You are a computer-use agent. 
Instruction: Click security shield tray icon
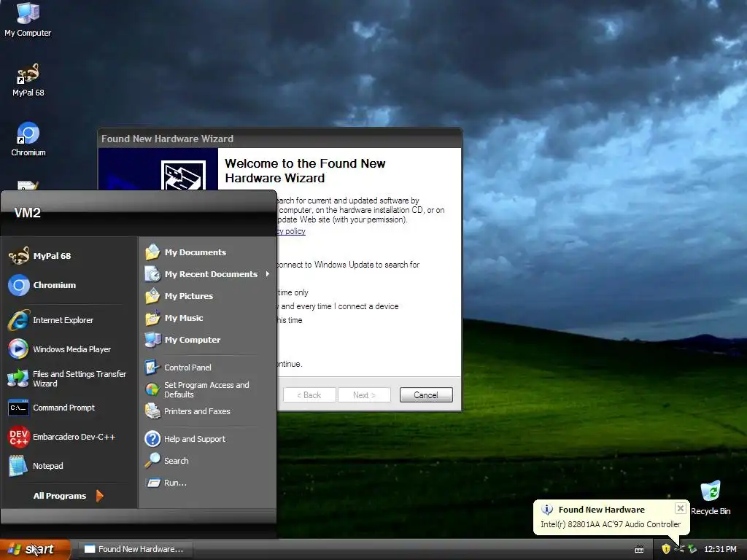click(666, 549)
